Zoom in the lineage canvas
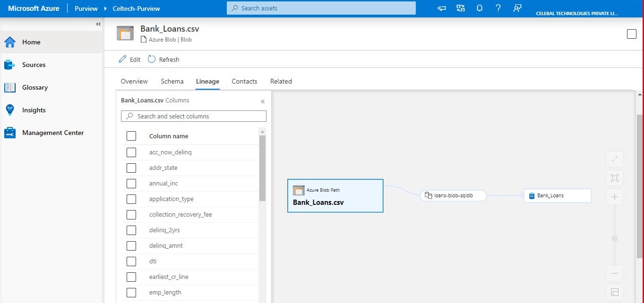The width and height of the screenshot is (644, 303). [x=615, y=197]
